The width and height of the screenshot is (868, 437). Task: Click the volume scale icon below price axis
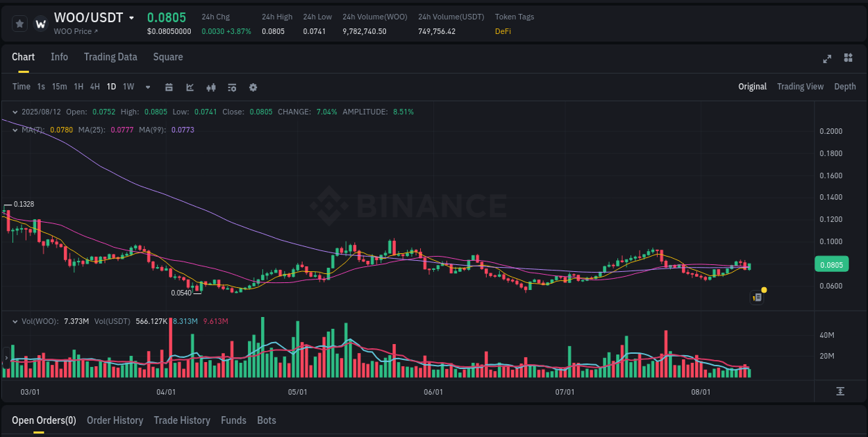pos(840,392)
